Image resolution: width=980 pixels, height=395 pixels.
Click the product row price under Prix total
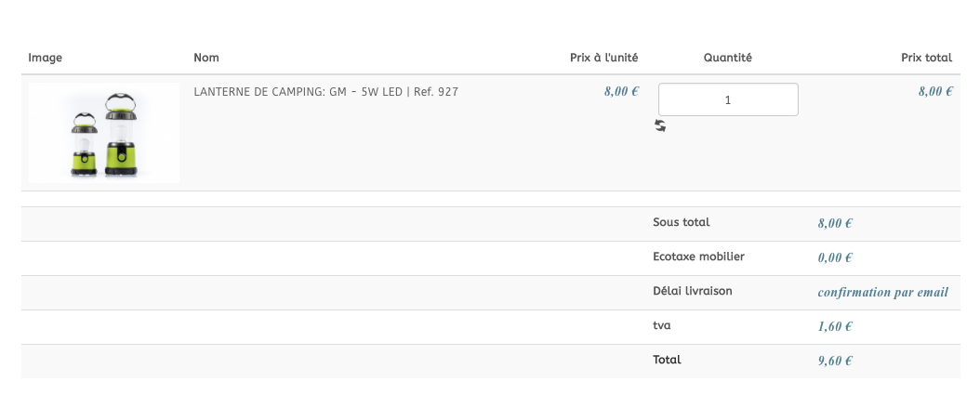(935, 91)
